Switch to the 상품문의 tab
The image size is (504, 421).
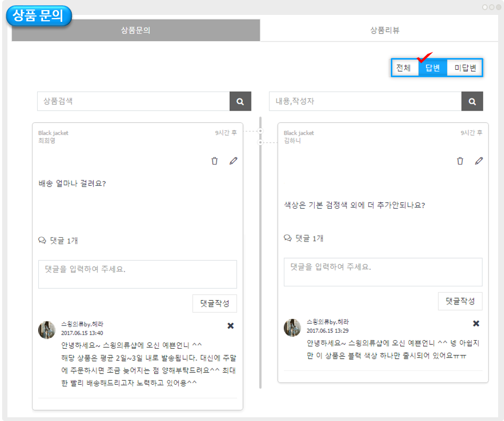(136, 30)
